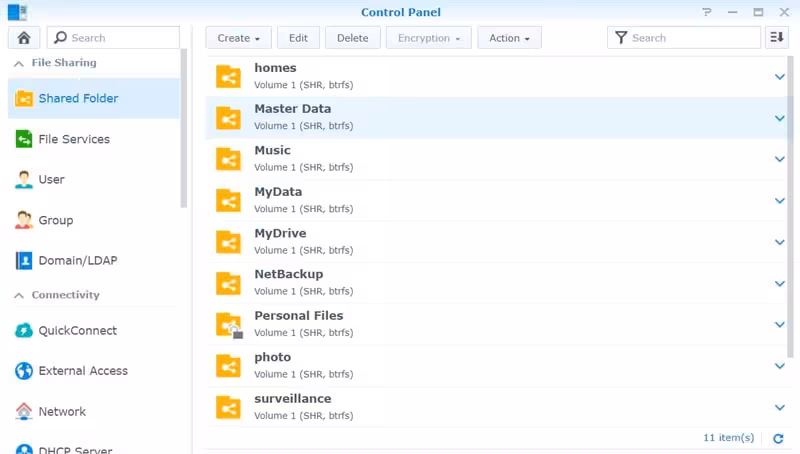Open QuickConnect settings
This screenshot has height=454, width=800.
click(x=77, y=331)
